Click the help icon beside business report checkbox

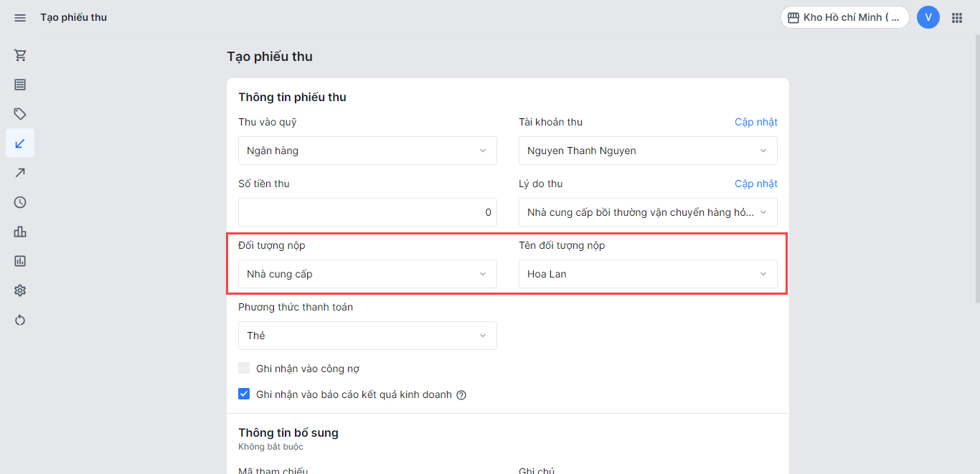pos(461,395)
